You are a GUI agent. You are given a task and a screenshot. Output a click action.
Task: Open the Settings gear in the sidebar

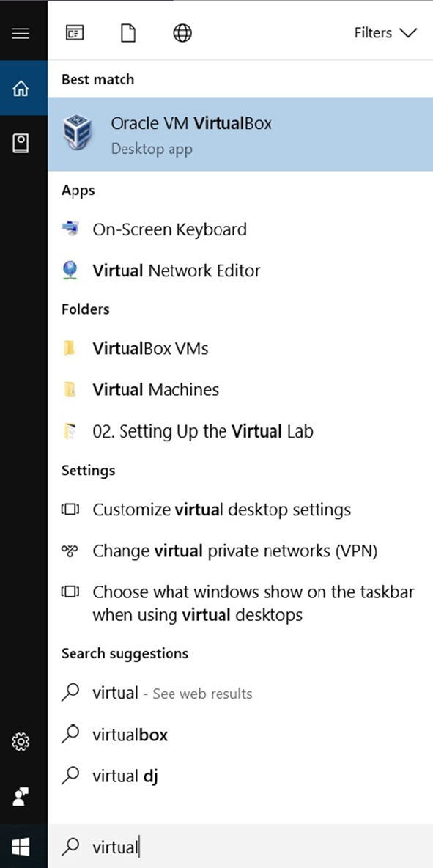(21, 741)
